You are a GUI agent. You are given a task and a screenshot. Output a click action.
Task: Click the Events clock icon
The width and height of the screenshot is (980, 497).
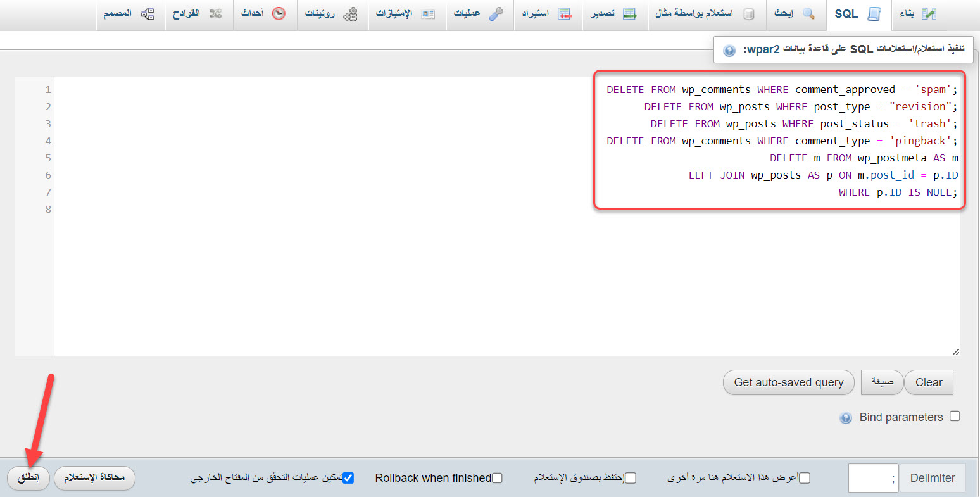pyautogui.click(x=279, y=14)
